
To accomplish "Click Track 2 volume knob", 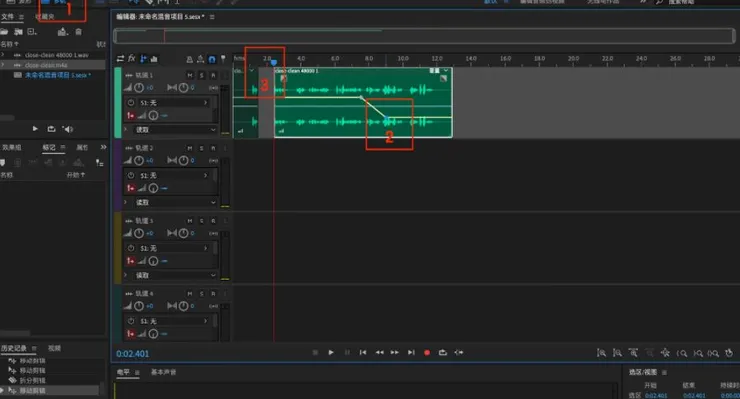I will click(x=139, y=160).
